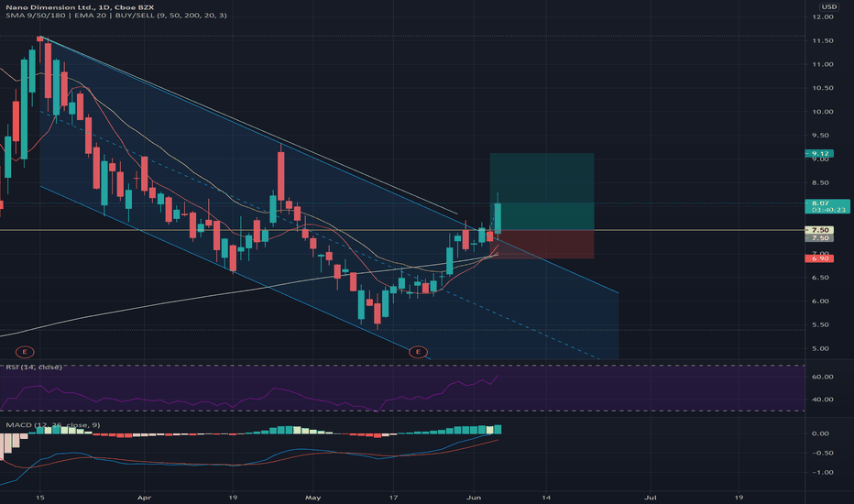Click the MACD −0.50 scale value
854x504 pixels.
(821, 453)
